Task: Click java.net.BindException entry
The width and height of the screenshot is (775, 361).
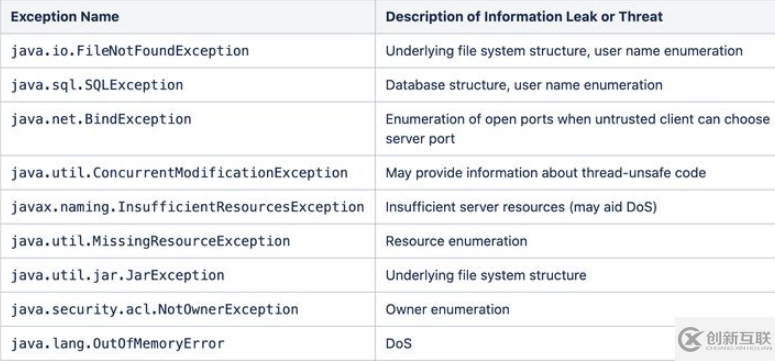Action: pyautogui.click(x=101, y=119)
